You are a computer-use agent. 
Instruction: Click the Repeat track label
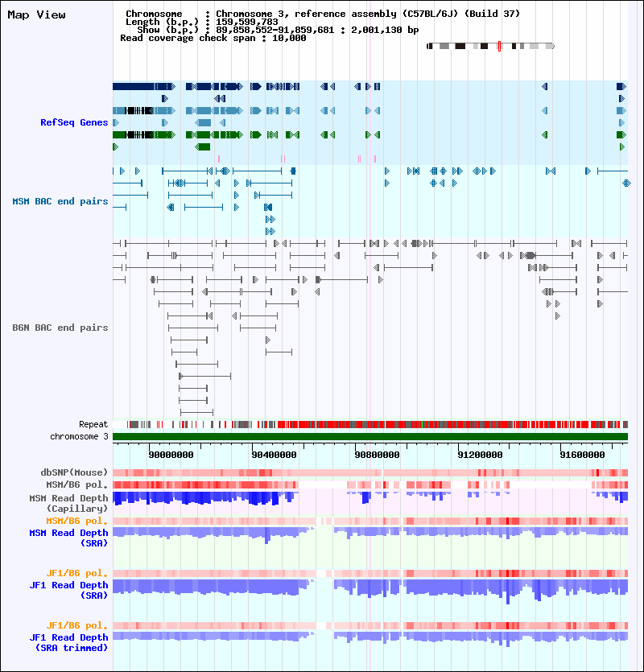[x=93, y=424]
